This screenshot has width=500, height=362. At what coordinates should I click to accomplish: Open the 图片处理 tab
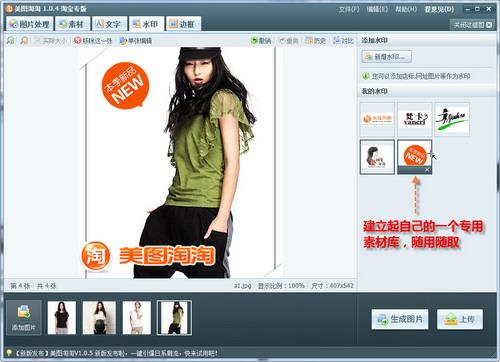tap(30, 24)
